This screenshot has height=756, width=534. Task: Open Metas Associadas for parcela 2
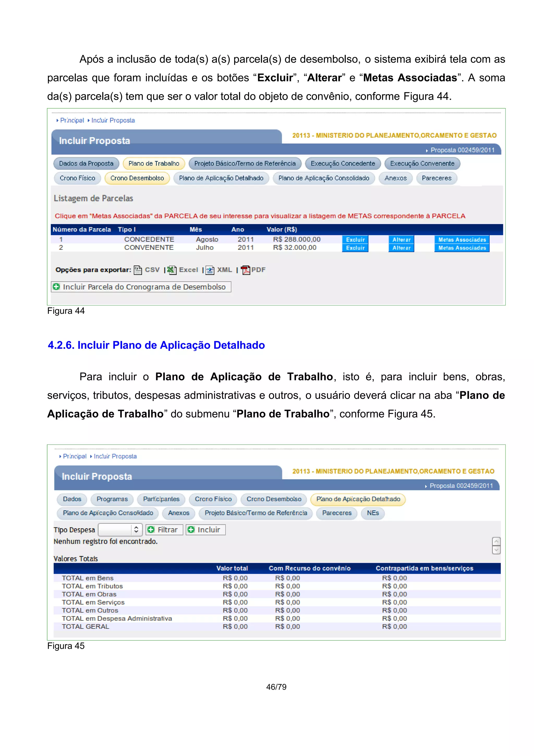click(462, 248)
